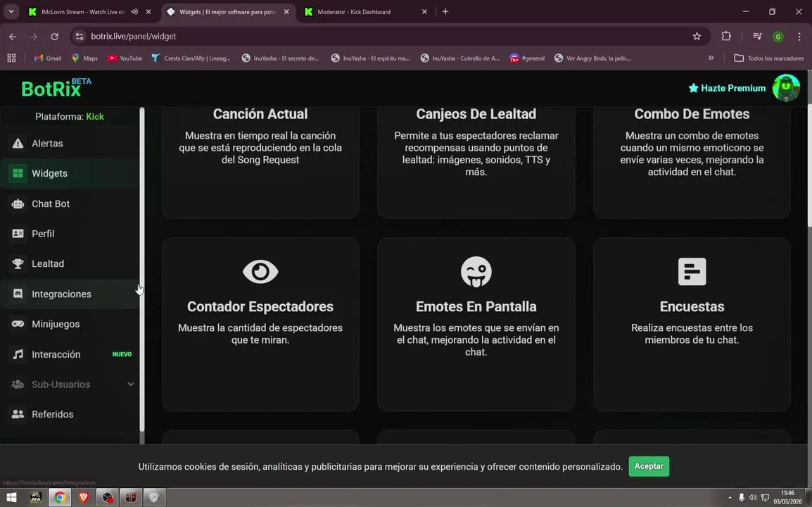
Task: Click the Plataforma: Kick label
Action: tap(70, 117)
